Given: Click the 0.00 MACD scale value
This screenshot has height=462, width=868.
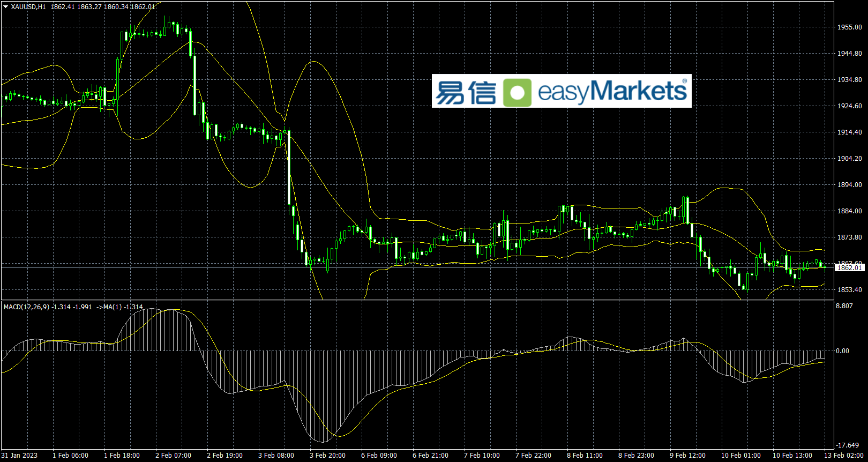Looking at the screenshot, I should coord(842,351).
